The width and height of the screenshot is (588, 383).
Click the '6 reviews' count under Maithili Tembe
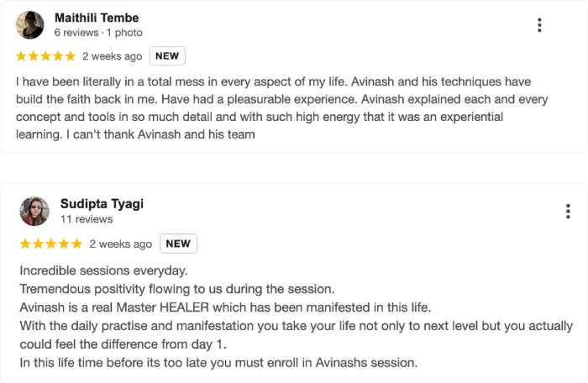[x=78, y=33]
